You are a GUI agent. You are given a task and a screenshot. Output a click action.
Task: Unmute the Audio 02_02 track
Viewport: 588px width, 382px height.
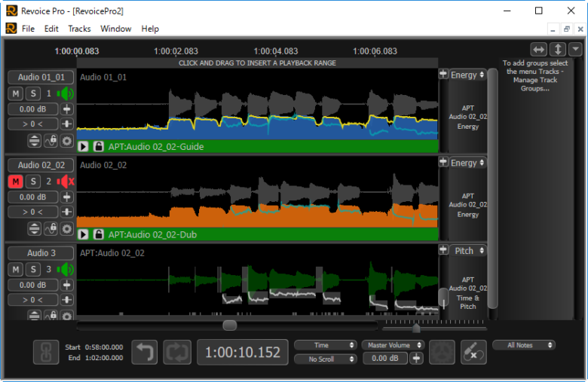(16, 182)
